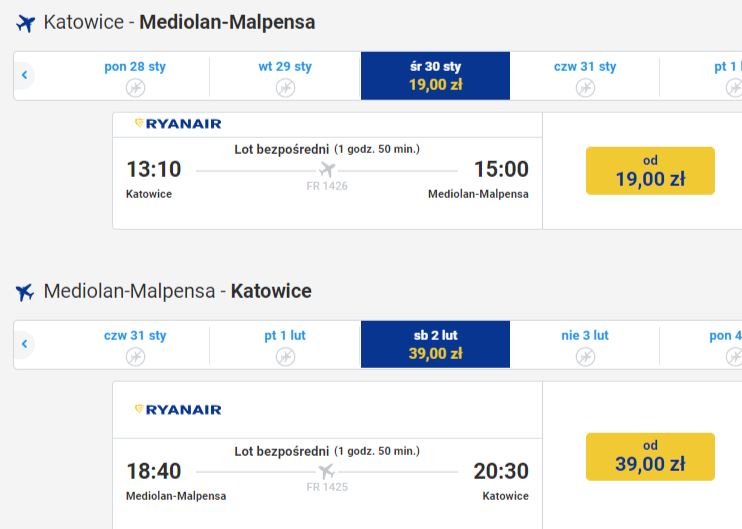Click the no-flight icon under nie 3 lut
Viewport: 742px width, 529px height.
point(585,357)
